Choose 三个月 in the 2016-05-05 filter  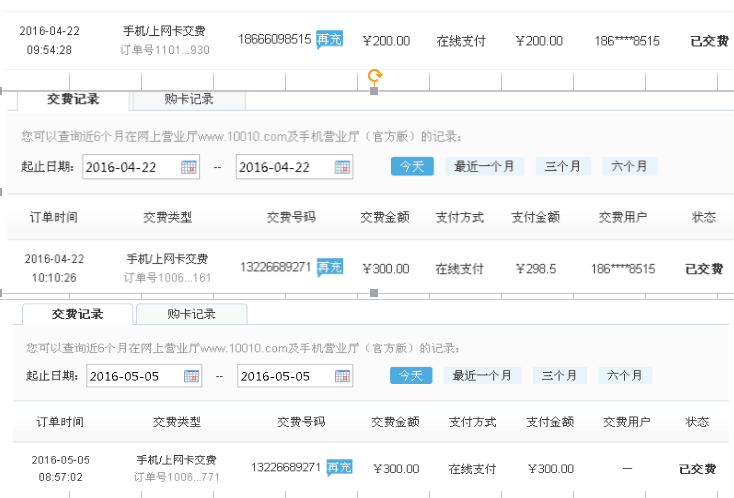pyautogui.click(x=560, y=375)
